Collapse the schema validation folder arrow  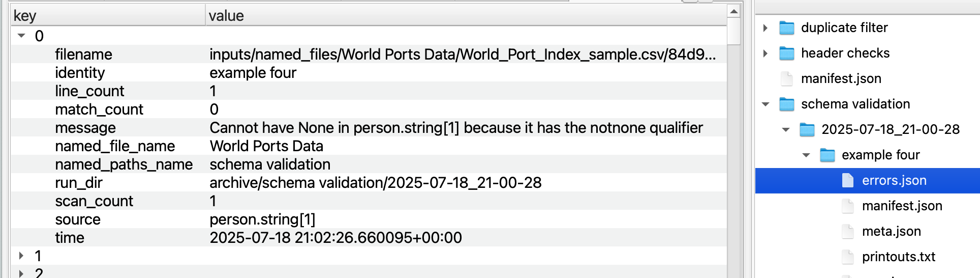point(765,104)
